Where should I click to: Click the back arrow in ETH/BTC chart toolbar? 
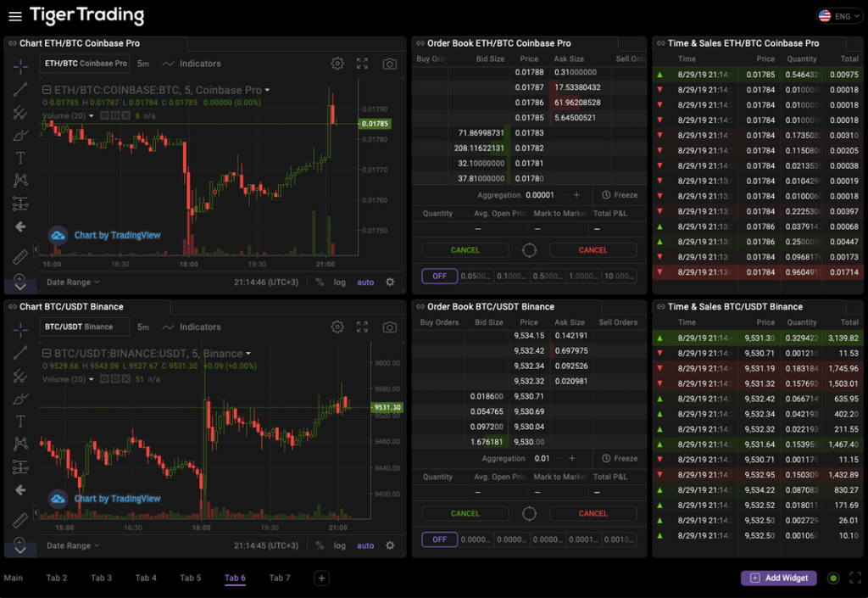pos(20,226)
